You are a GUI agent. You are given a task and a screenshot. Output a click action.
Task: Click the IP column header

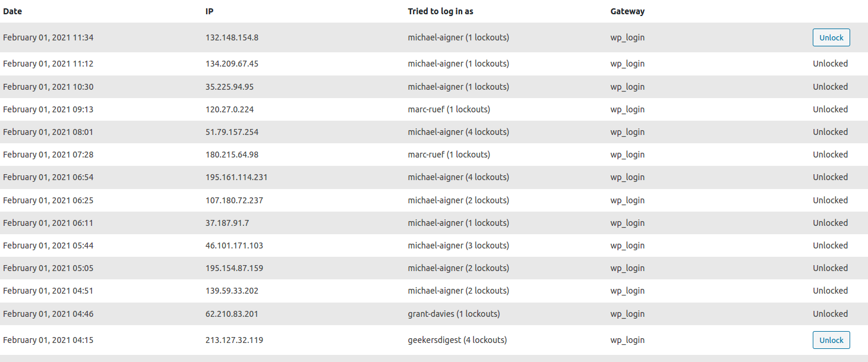coord(210,11)
